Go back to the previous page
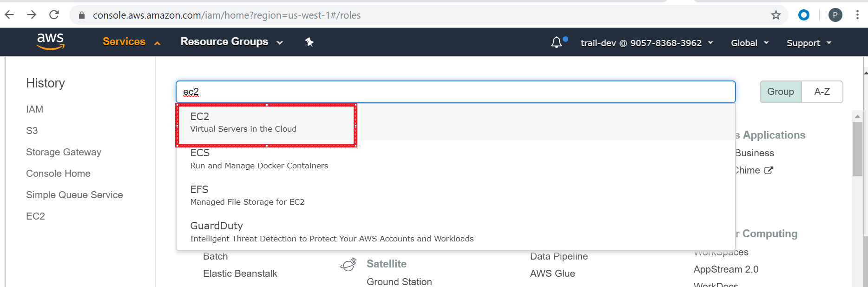This screenshot has height=287, width=868. coord(10,15)
